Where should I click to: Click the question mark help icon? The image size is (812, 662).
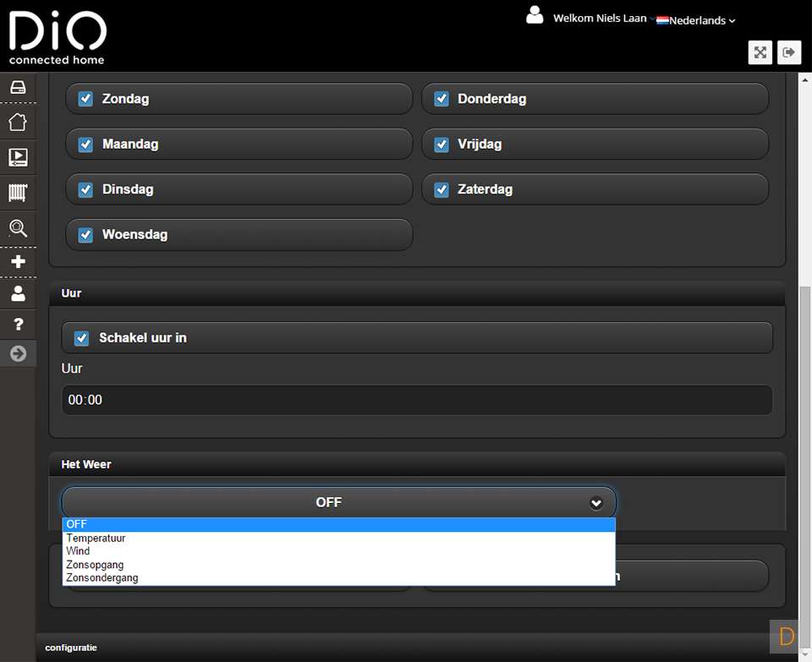[x=18, y=325]
